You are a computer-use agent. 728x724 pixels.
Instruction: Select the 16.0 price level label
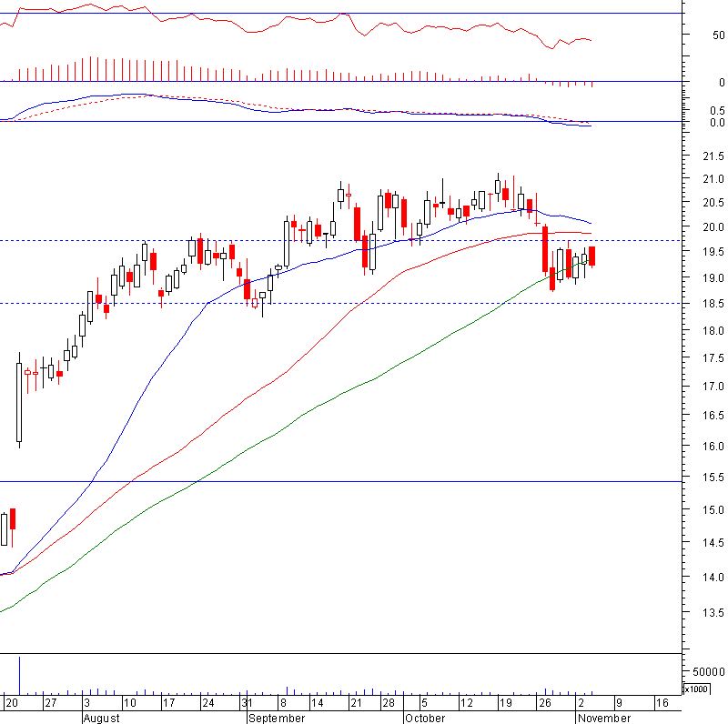click(x=713, y=446)
